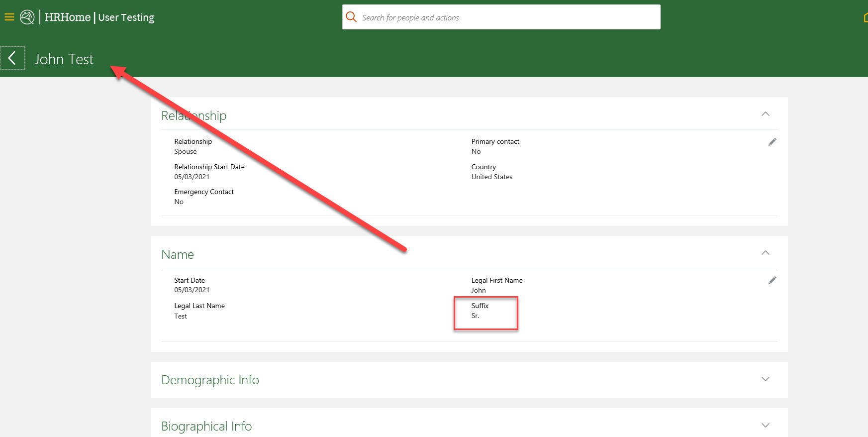Click the Name section Start Date label

pos(190,280)
